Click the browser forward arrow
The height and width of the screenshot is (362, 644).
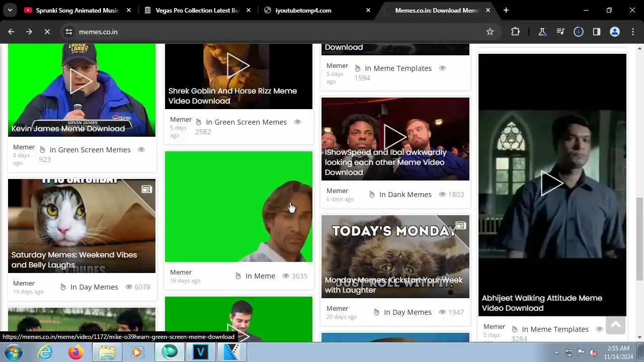[x=29, y=32]
